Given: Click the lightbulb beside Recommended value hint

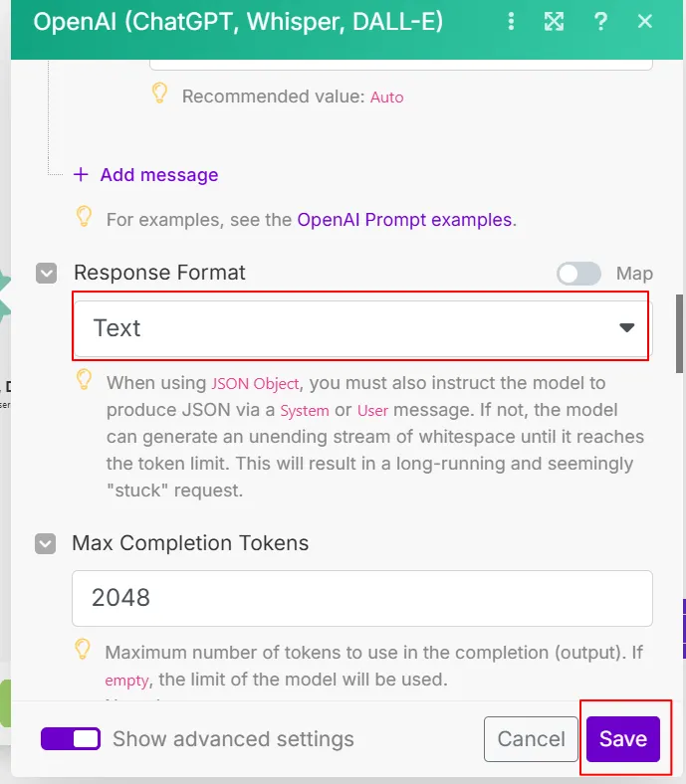Looking at the screenshot, I should point(159,94).
